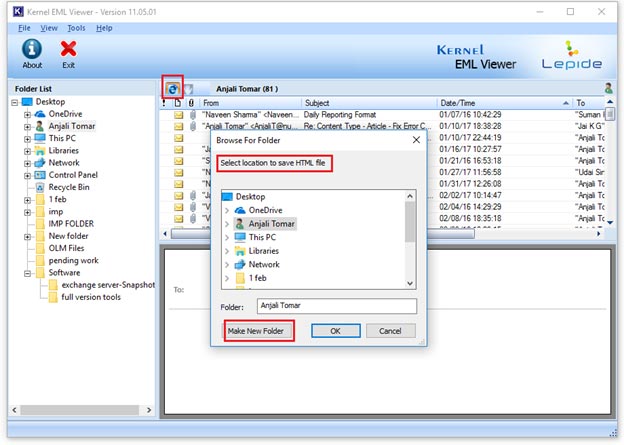Open the View menu
The height and width of the screenshot is (445, 624).
point(49,28)
